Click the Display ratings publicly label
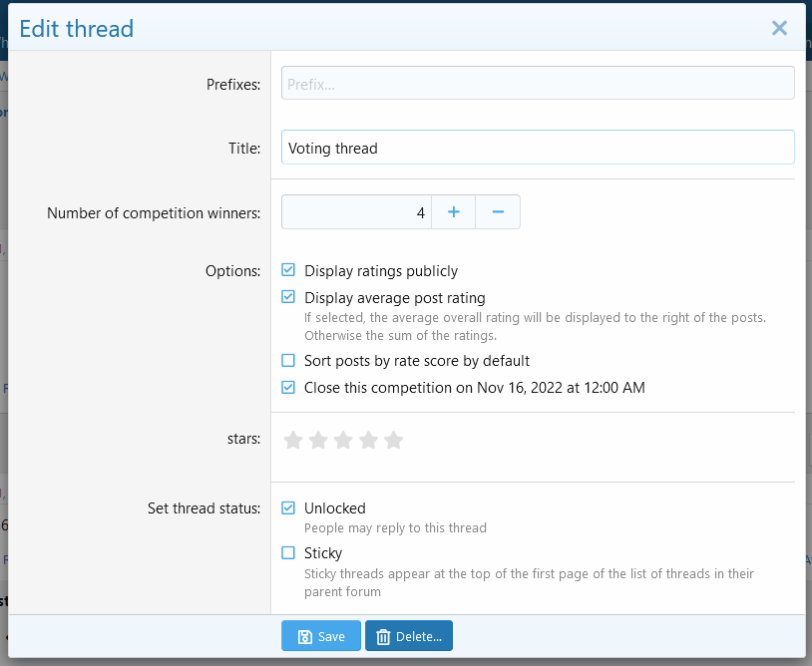The height and width of the screenshot is (666, 812). (x=381, y=270)
